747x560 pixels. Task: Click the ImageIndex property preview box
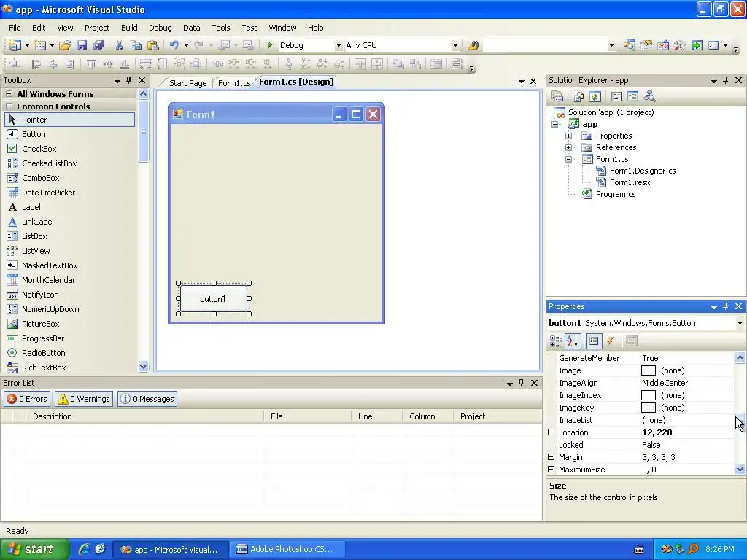[649, 395]
